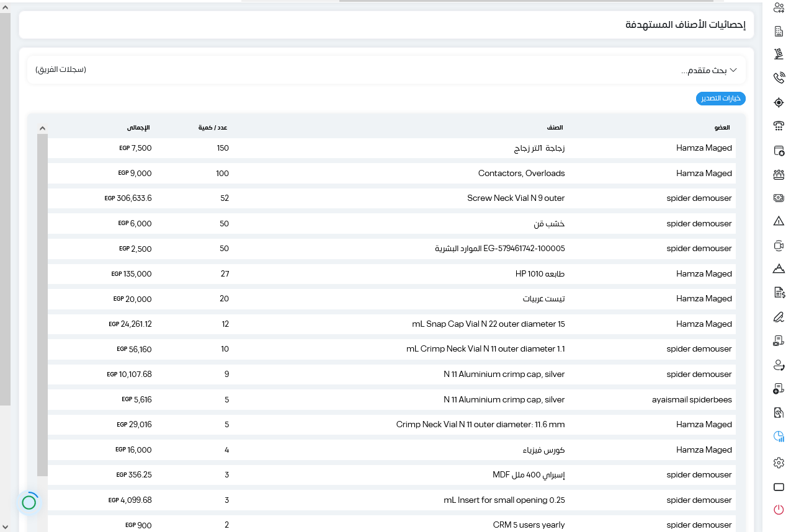The image size is (791, 532).
Task: Open the settings gear in the sidebar
Action: [x=779, y=463]
